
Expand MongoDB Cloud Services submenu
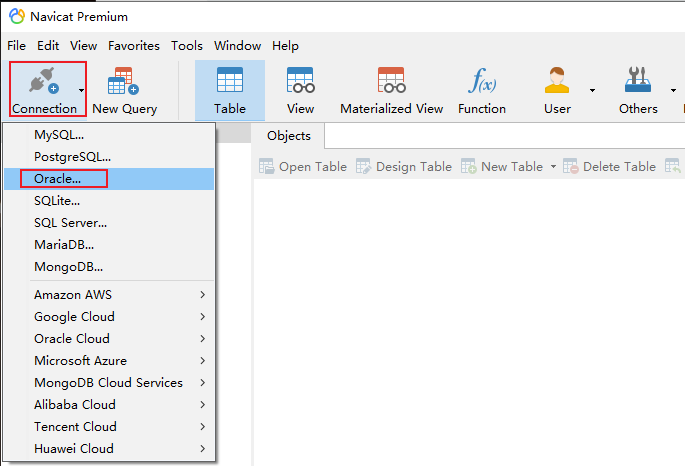coord(109,383)
